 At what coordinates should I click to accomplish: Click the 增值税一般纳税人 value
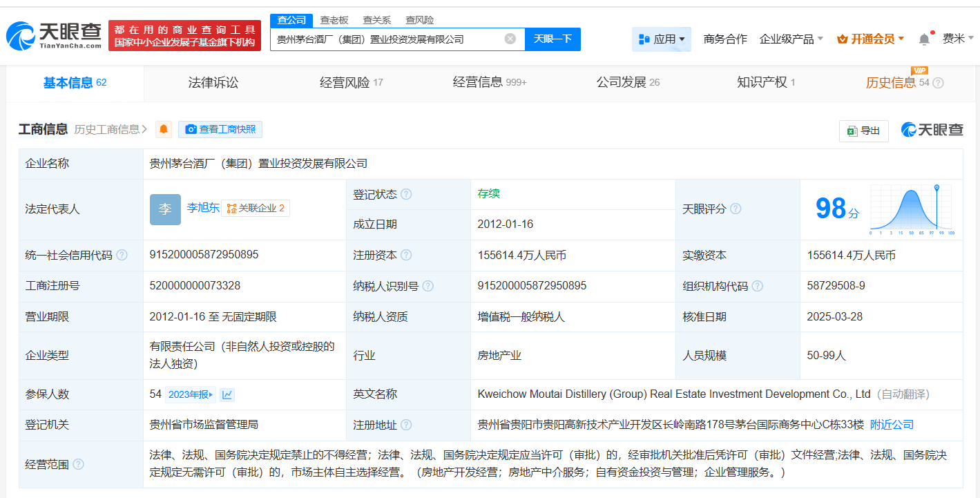click(x=521, y=317)
